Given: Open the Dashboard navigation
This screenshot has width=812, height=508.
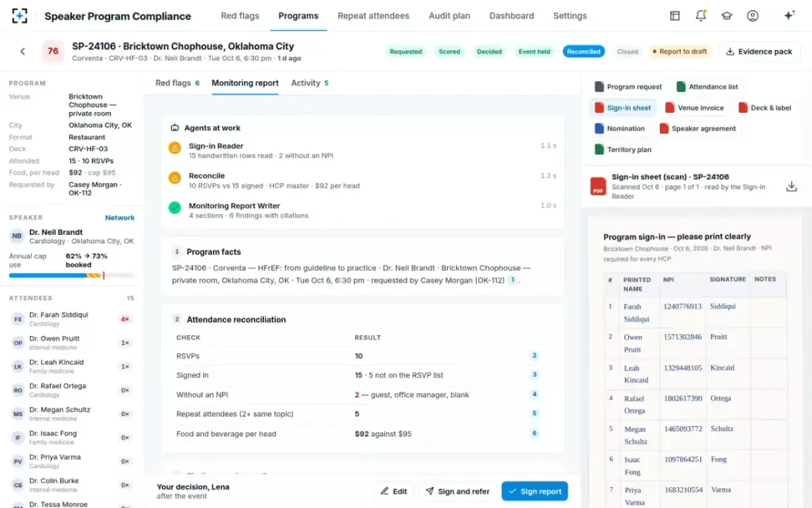Looking at the screenshot, I should coord(512,16).
